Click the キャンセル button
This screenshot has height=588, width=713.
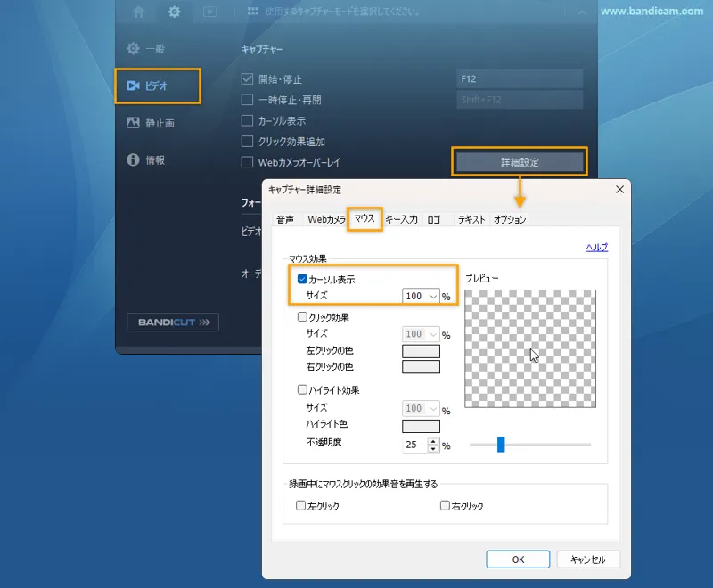[588, 559]
